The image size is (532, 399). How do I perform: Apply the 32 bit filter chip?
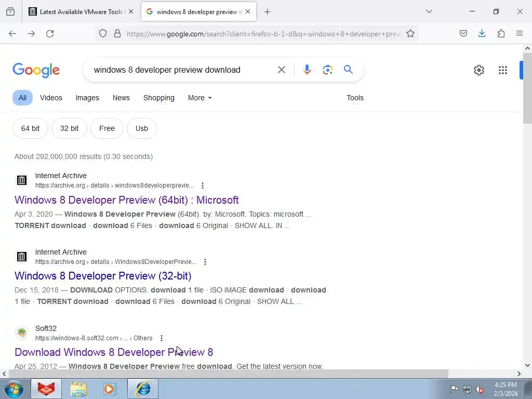tap(69, 129)
